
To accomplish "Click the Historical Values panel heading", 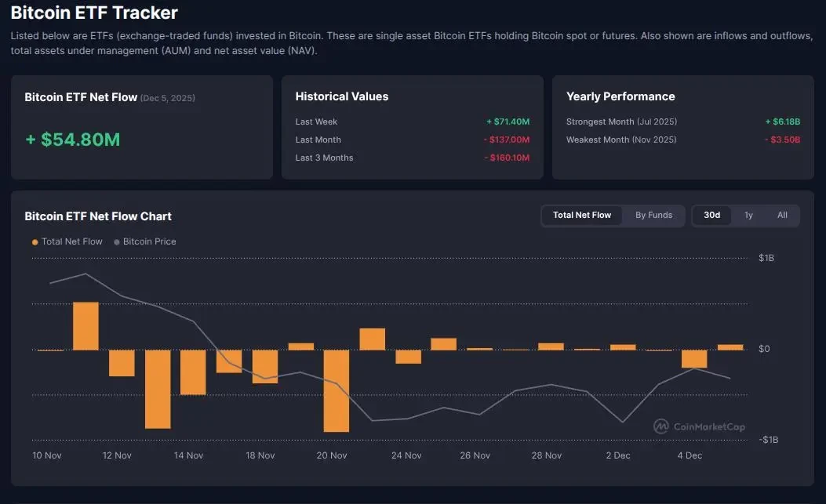I will [x=341, y=96].
